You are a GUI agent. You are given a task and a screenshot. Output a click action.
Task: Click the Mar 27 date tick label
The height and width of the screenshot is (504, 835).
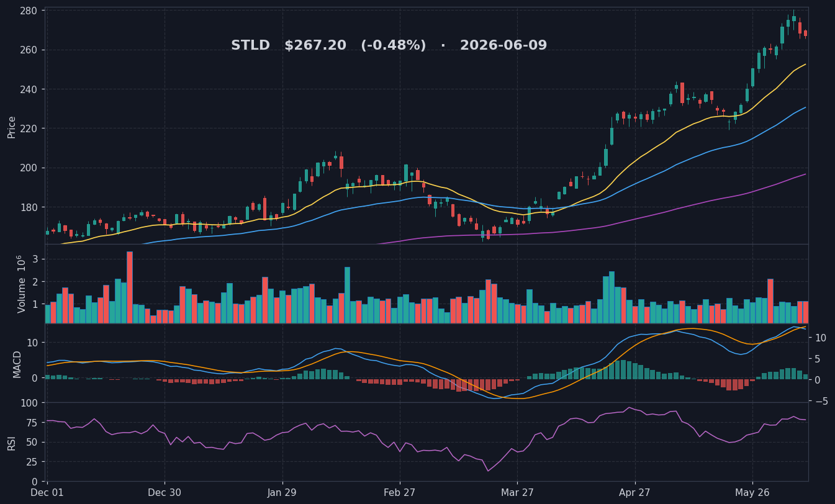(x=517, y=493)
